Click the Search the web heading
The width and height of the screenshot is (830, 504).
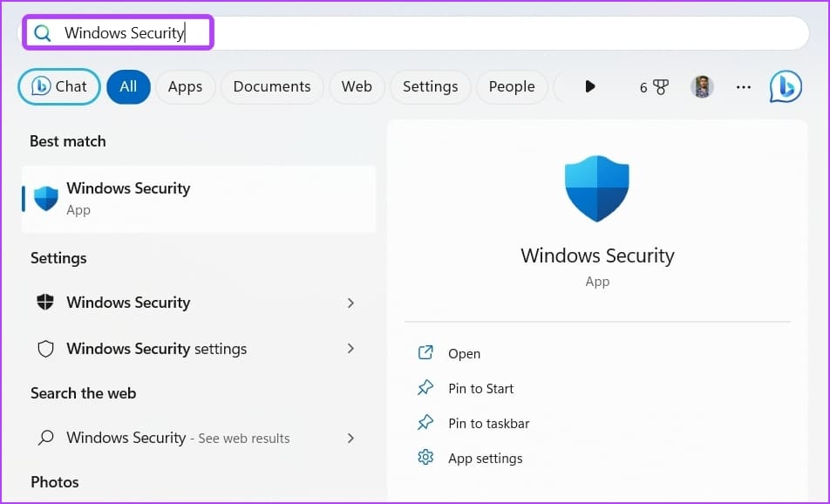click(x=83, y=393)
